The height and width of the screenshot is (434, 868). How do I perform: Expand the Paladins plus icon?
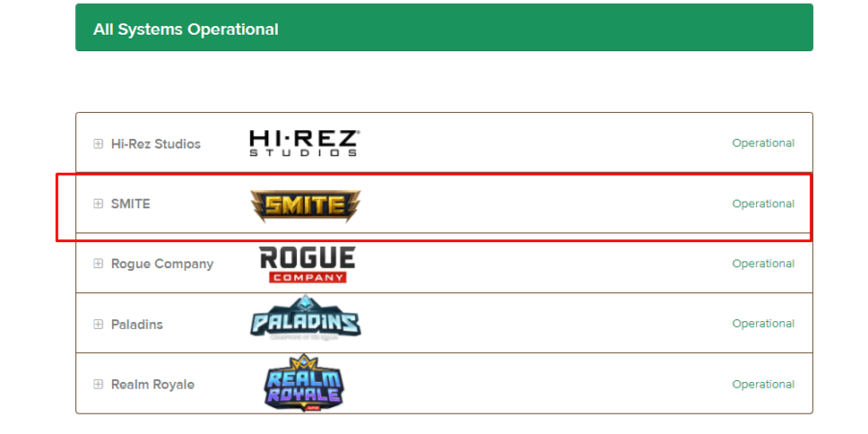(98, 324)
